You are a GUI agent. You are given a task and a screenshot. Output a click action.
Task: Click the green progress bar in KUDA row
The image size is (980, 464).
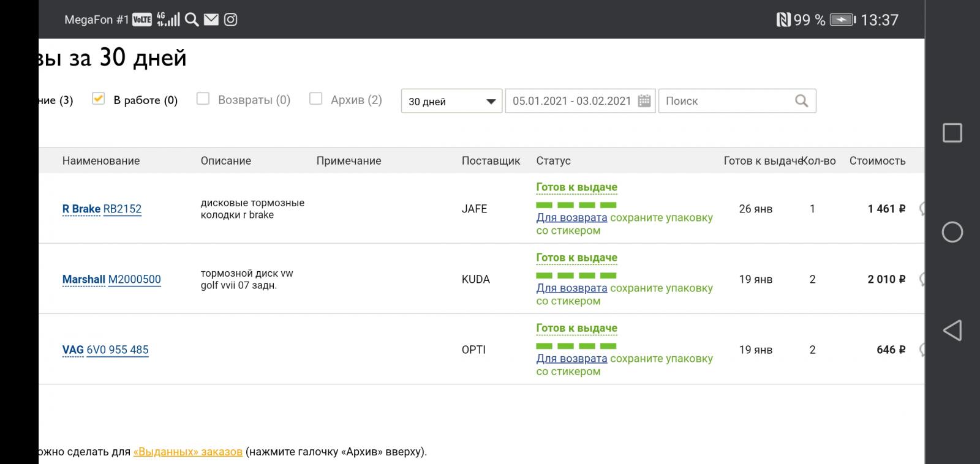pyautogui.click(x=576, y=275)
